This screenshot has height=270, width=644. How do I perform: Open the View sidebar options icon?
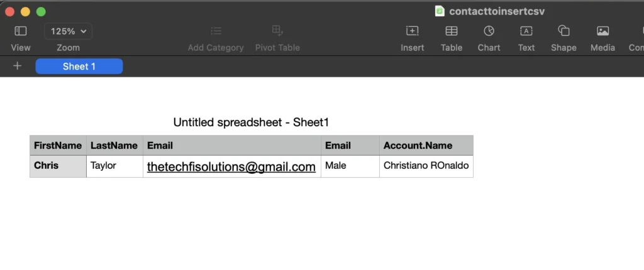(x=21, y=31)
